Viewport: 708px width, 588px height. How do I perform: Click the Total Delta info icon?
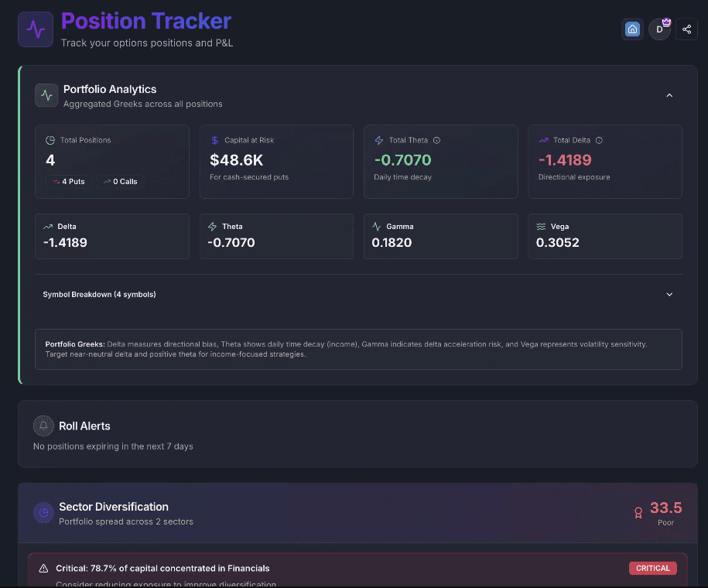[x=599, y=140]
